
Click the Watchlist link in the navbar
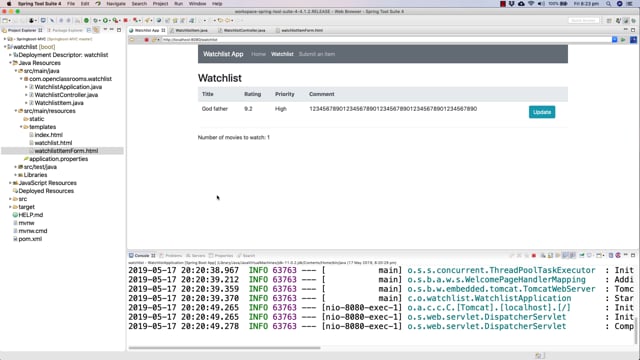pyautogui.click(x=282, y=54)
